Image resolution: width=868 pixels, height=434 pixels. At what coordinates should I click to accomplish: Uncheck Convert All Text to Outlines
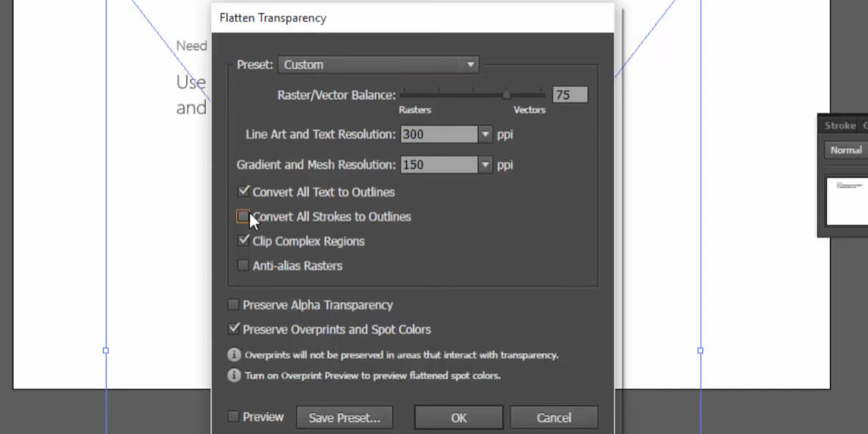pyautogui.click(x=243, y=192)
